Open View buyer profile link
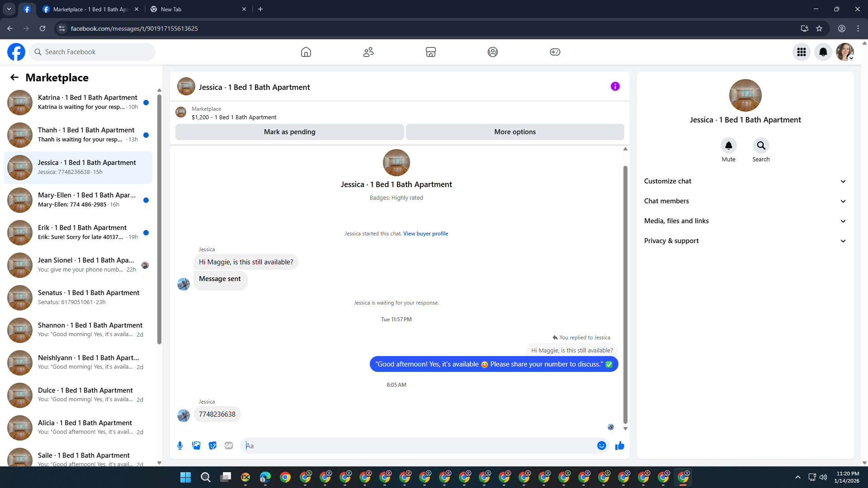Screen dimensions: 868x488 click(425, 234)
